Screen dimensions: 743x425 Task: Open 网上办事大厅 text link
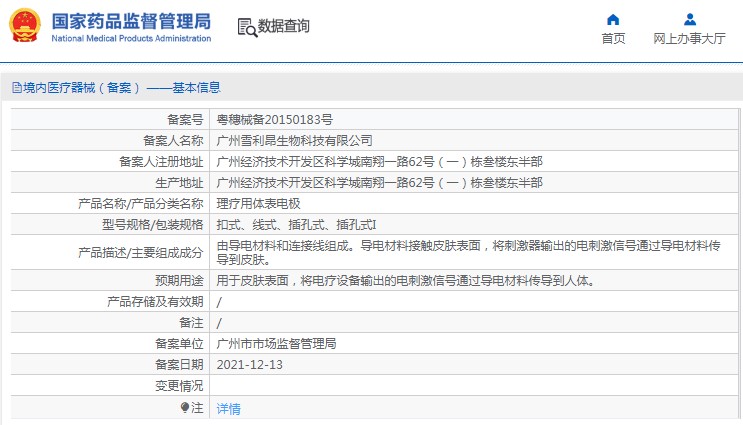pyautogui.click(x=689, y=38)
